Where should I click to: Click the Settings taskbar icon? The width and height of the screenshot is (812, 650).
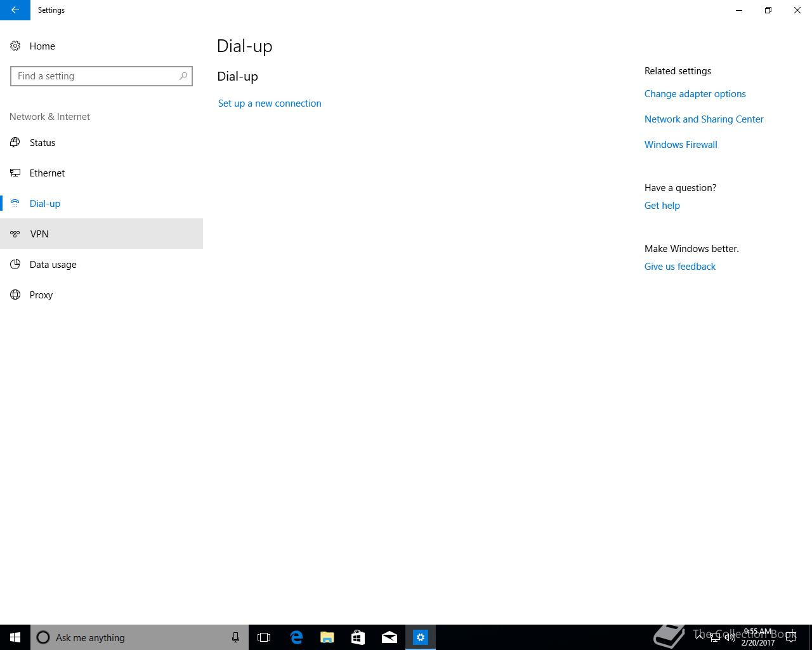(x=421, y=637)
